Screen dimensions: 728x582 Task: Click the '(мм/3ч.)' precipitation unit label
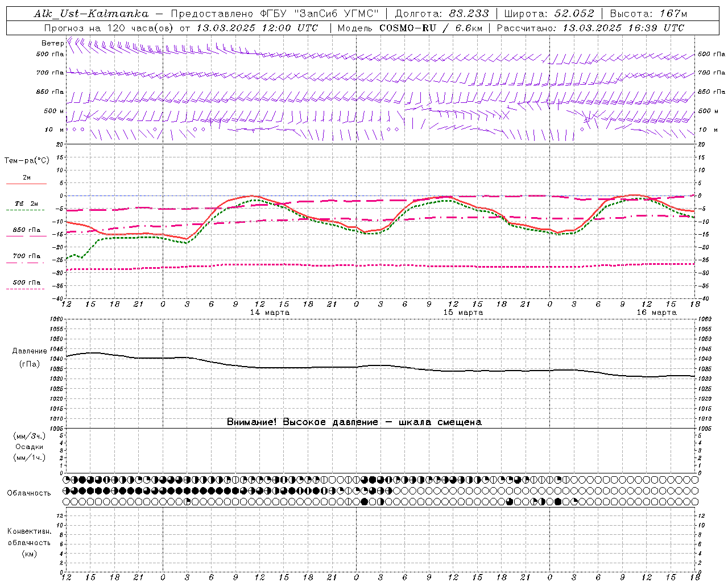tap(29, 436)
